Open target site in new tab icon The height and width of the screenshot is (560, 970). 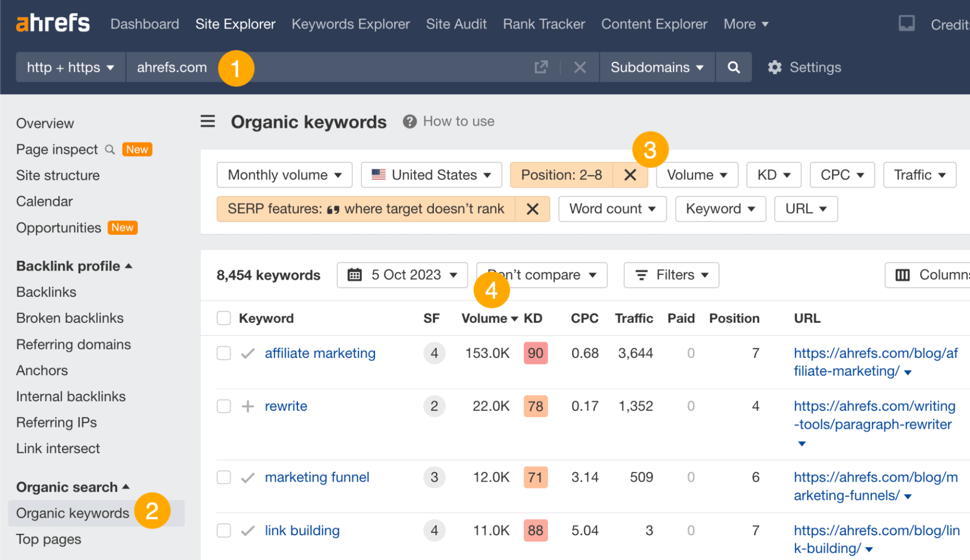(x=541, y=67)
